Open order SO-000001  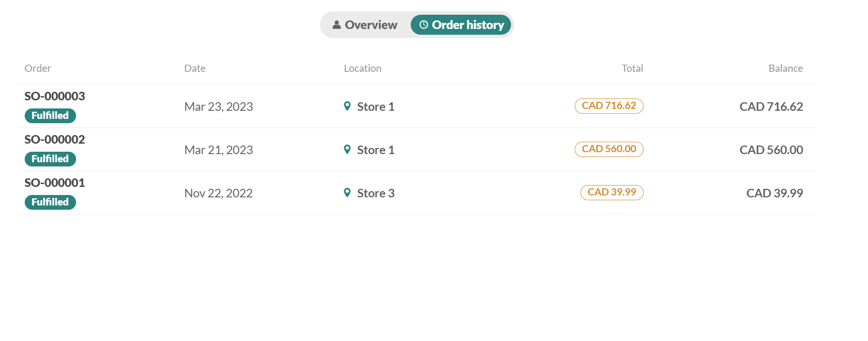pyautogui.click(x=54, y=183)
